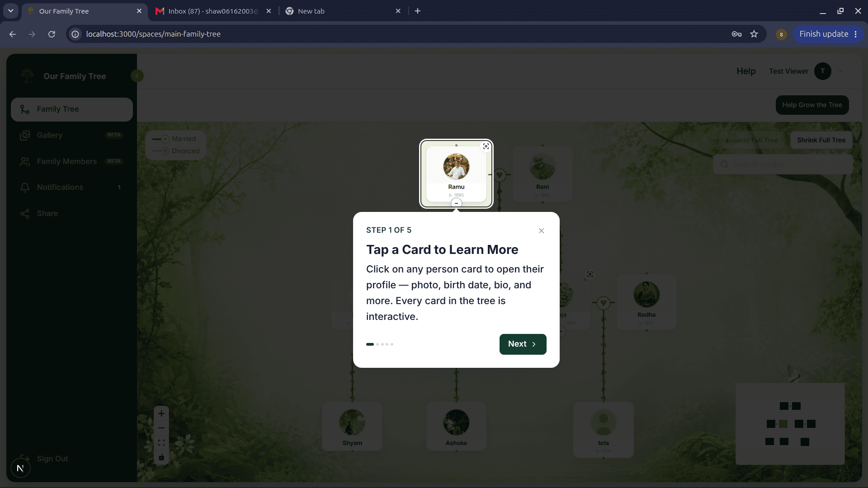The height and width of the screenshot is (488, 868).
Task: Close the tour popup with the X
Action: pos(541,230)
